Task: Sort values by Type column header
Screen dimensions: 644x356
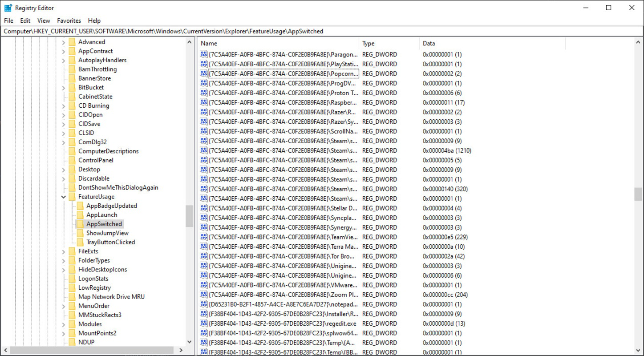Action: pos(389,43)
